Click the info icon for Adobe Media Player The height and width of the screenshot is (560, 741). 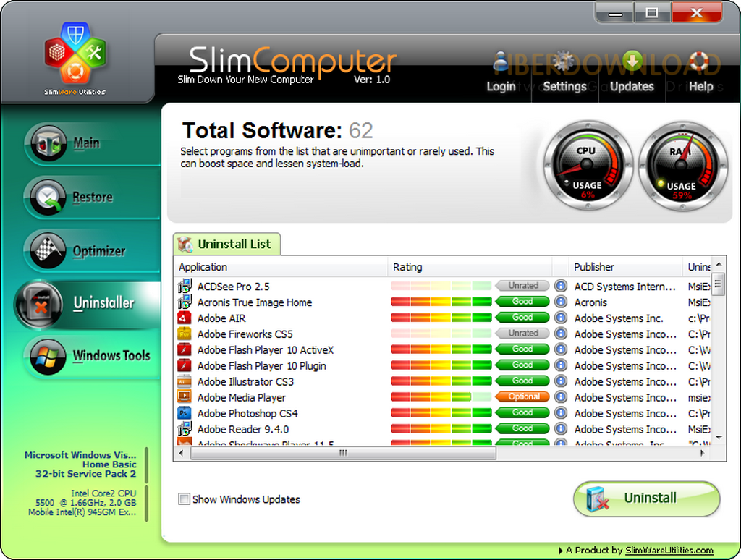click(561, 397)
